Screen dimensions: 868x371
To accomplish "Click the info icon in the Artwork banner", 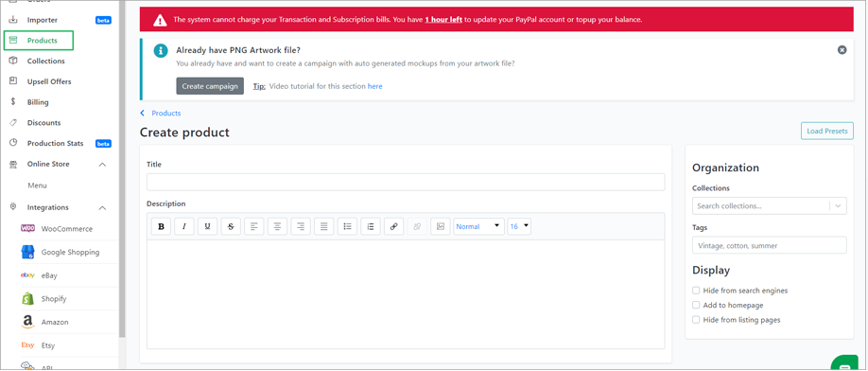I will tap(161, 51).
